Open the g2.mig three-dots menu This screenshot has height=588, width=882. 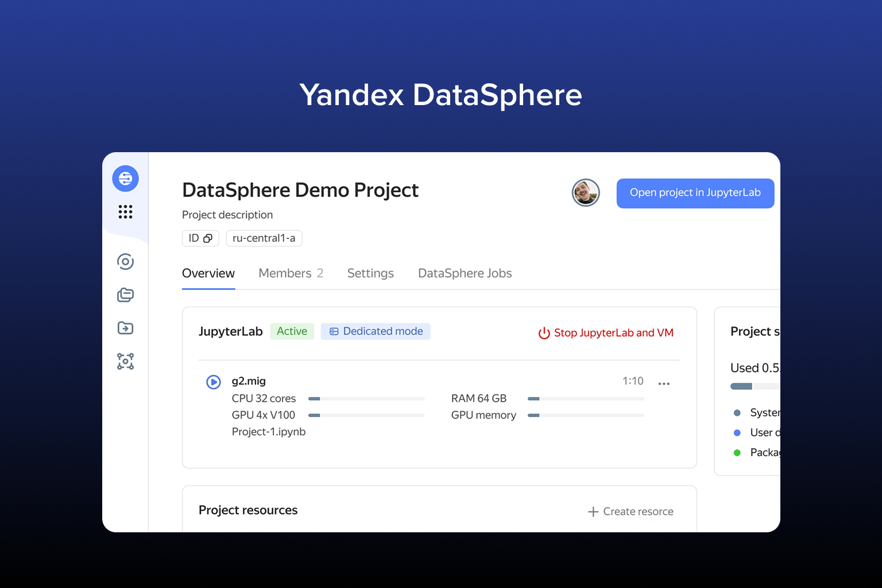point(664,384)
